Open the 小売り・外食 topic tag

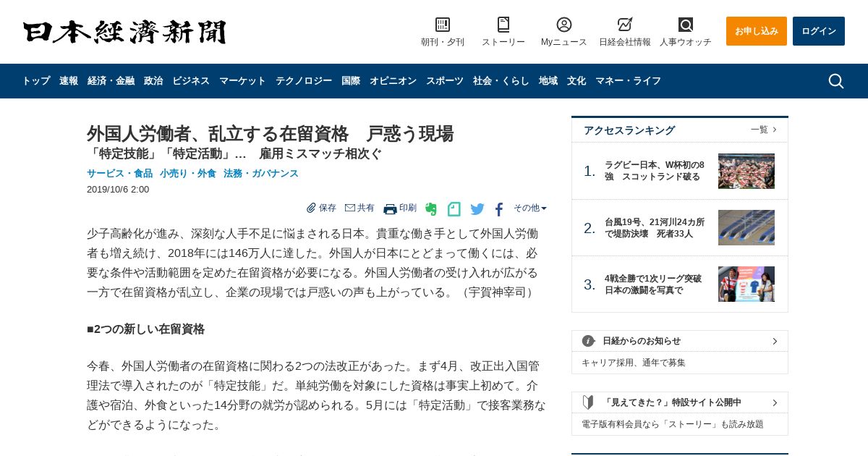coord(188,174)
